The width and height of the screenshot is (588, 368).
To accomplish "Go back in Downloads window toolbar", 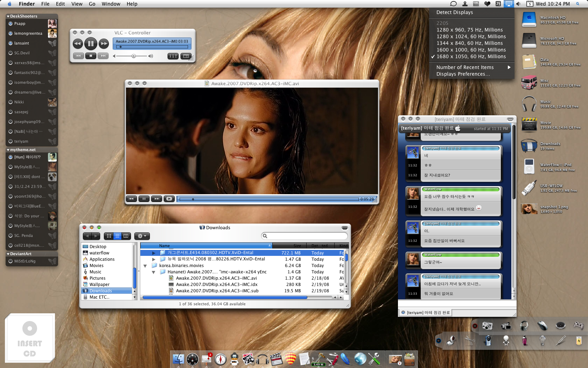I will (87, 236).
